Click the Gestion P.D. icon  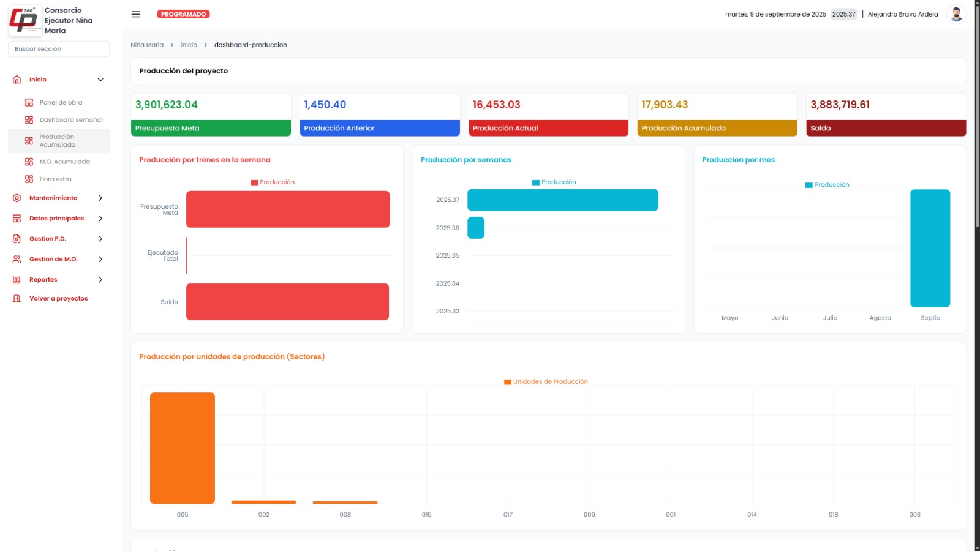(17, 239)
